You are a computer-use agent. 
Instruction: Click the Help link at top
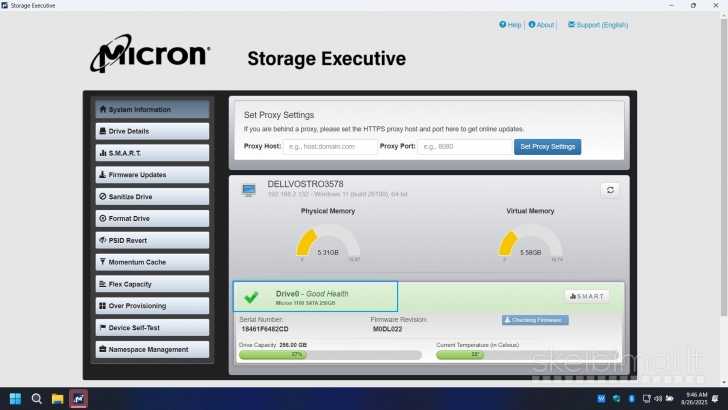[510, 25]
